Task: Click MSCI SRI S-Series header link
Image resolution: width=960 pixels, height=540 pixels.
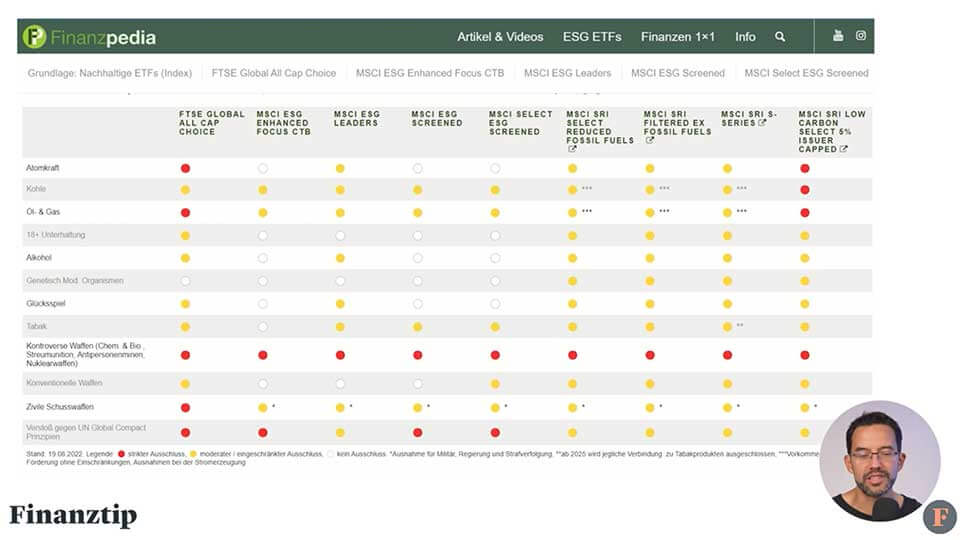Action: click(x=749, y=118)
